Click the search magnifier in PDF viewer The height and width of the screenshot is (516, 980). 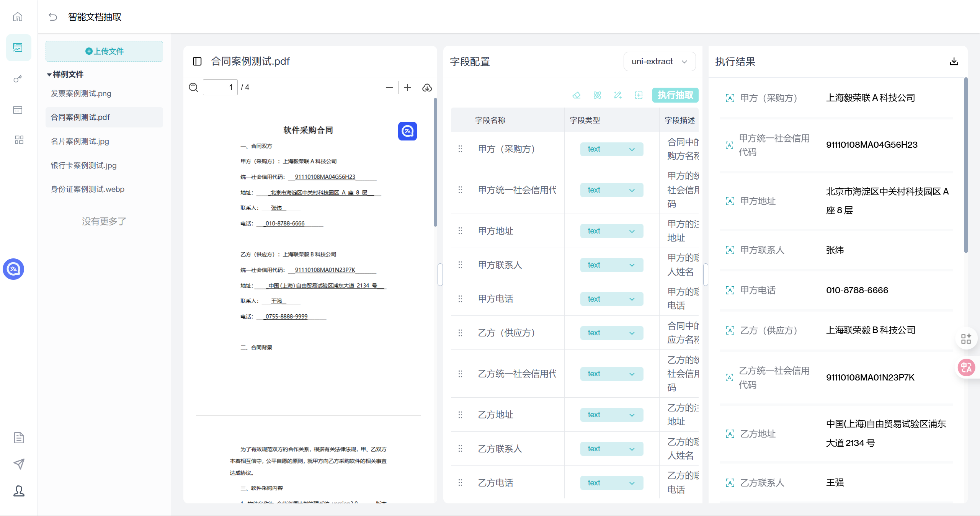193,88
